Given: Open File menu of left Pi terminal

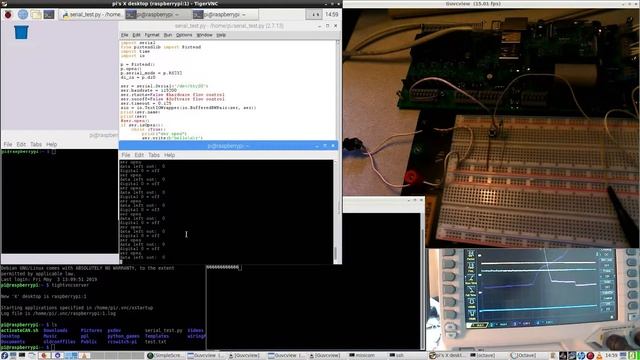Looking at the screenshot, I should [8, 144].
